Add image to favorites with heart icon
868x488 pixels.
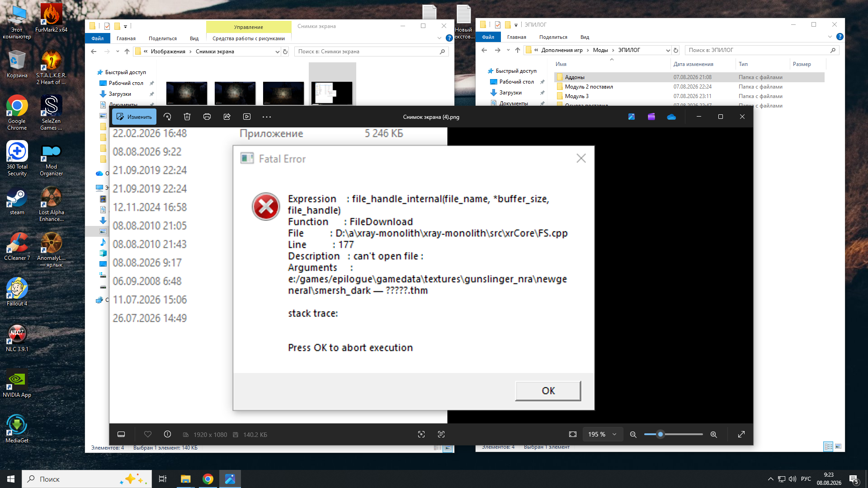click(147, 434)
